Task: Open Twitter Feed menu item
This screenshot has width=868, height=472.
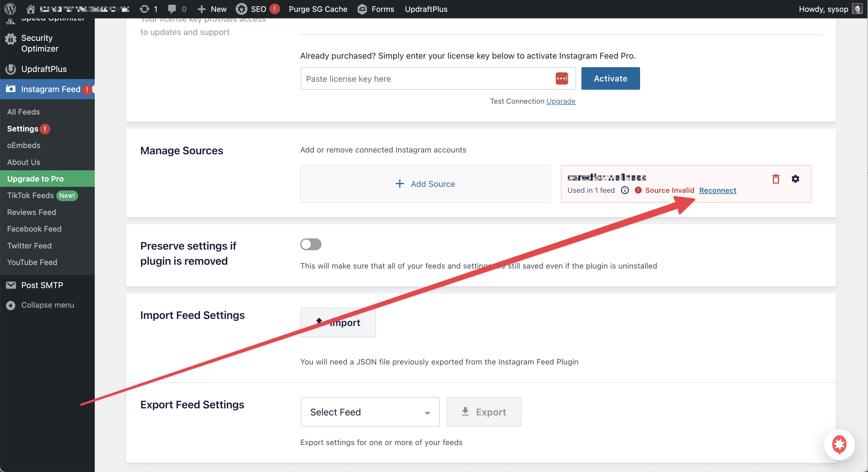Action: 29,246
